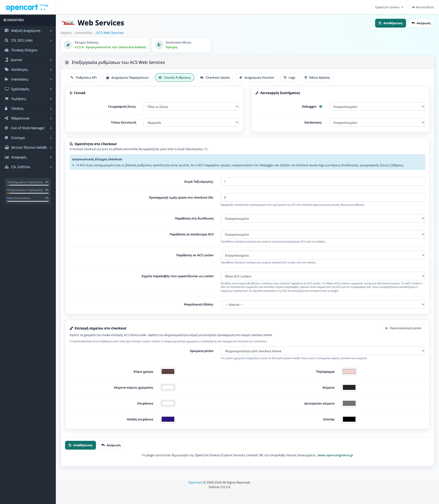Open the www.opencartgreece.gr link
This screenshot has height=504, width=439.
pyautogui.click(x=335, y=455)
